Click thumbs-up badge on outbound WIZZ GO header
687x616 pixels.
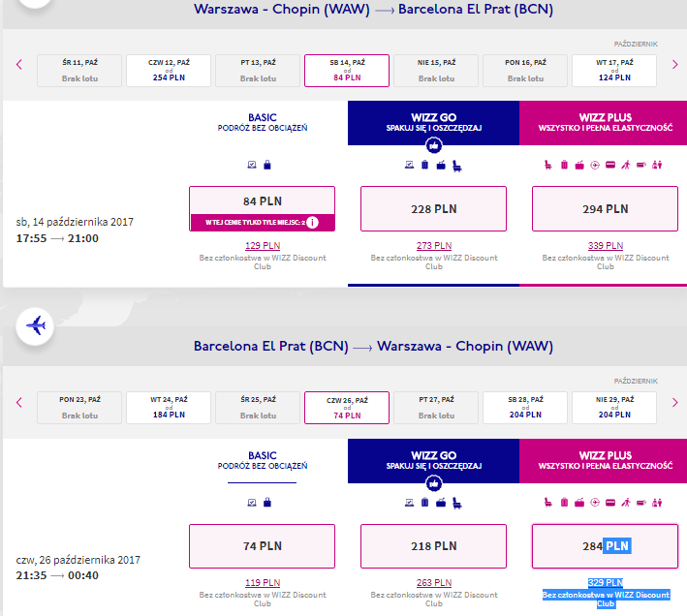click(434, 145)
